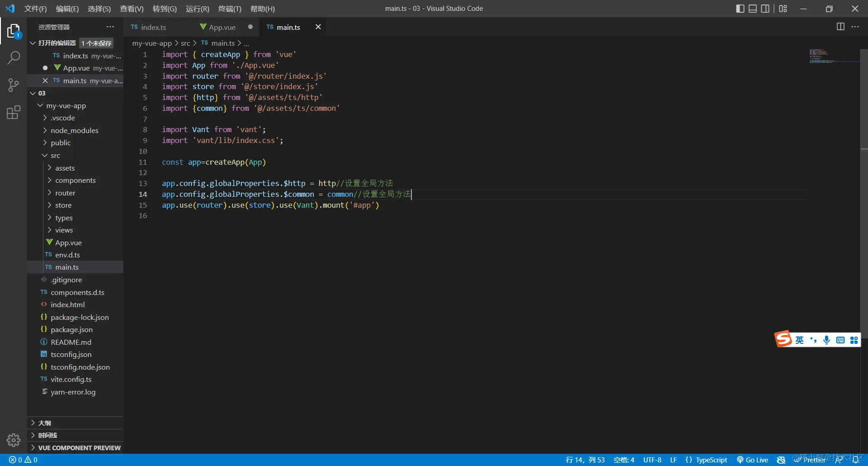Open package.json in the file tree

(75, 329)
